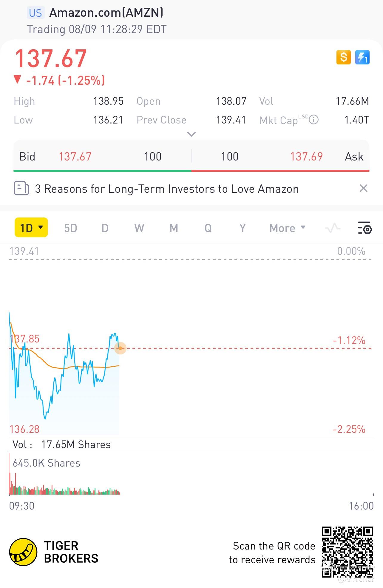Select the M monthly chart tab
Viewport: 383px width, 588px height.
(x=174, y=228)
